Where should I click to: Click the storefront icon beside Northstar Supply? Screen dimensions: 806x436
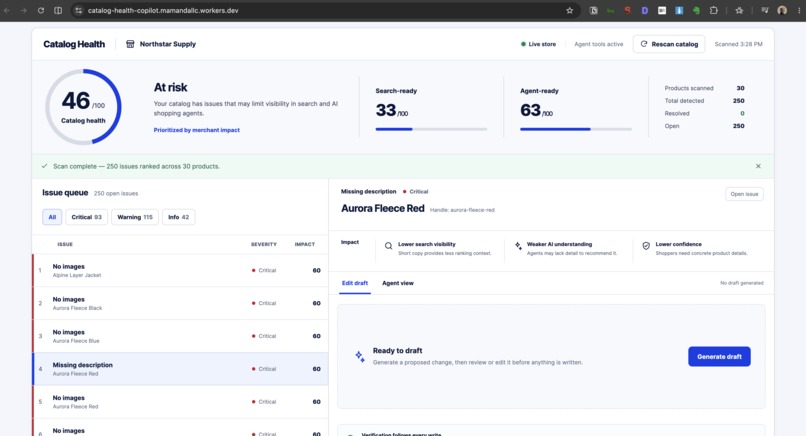130,44
